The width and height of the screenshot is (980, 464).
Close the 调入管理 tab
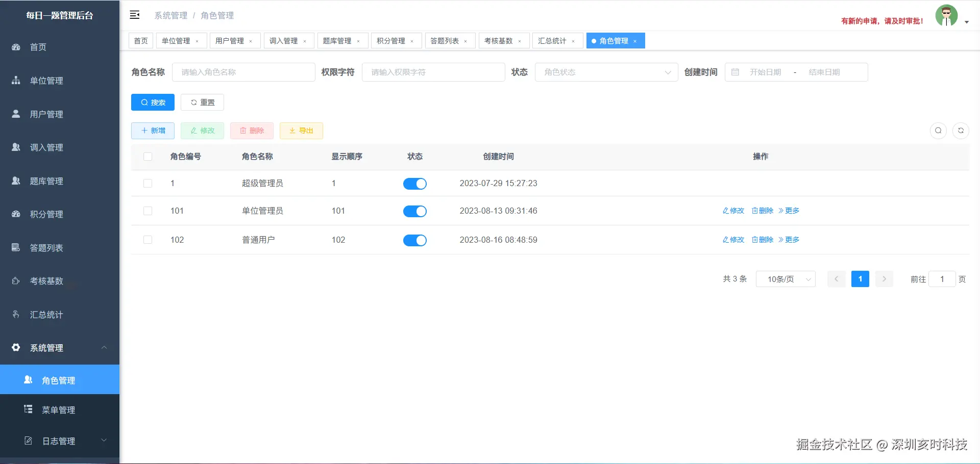[305, 41]
